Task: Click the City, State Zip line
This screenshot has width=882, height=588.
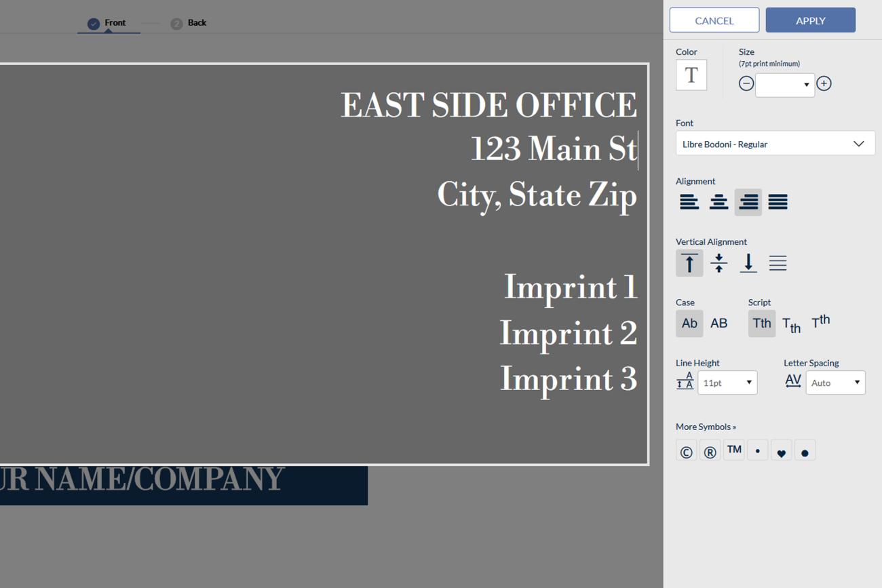Action: 537,195
